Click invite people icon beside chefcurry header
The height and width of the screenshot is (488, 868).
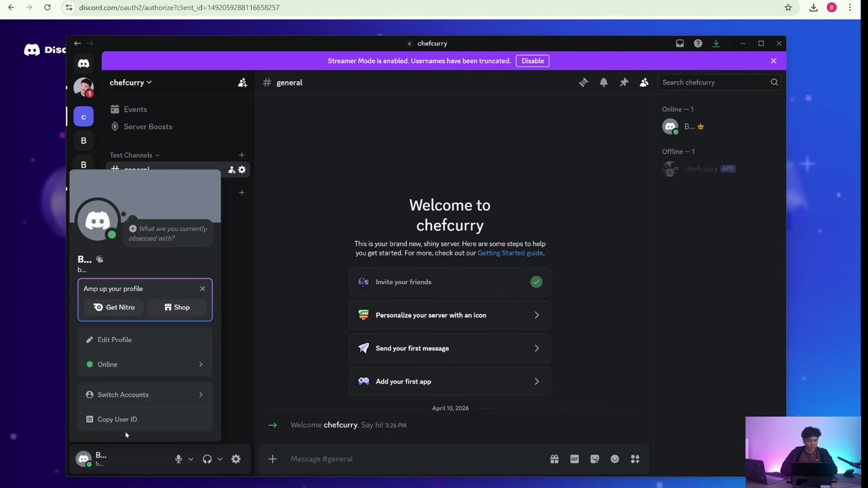point(242,83)
